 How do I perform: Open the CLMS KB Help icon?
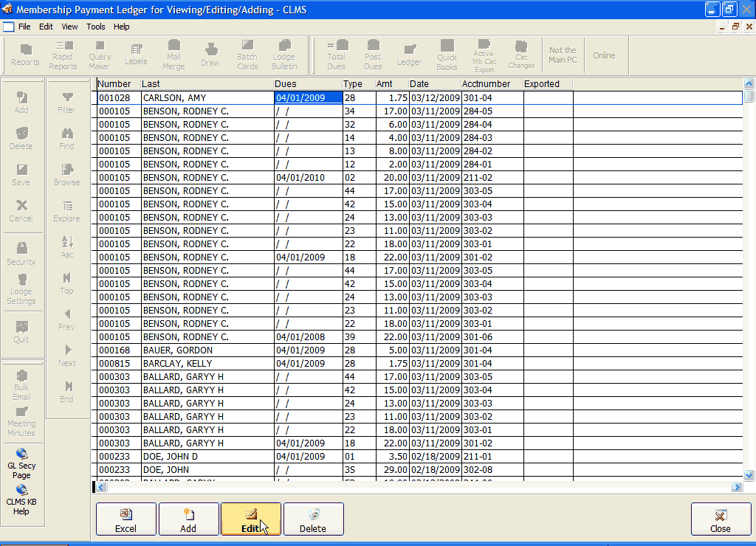click(x=21, y=498)
